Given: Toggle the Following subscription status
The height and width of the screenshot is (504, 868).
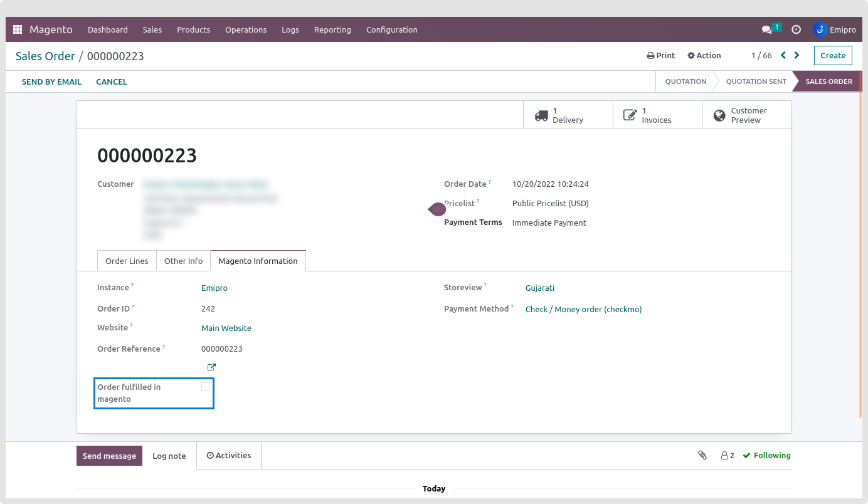Looking at the screenshot, I should click(x=766, y=456).
